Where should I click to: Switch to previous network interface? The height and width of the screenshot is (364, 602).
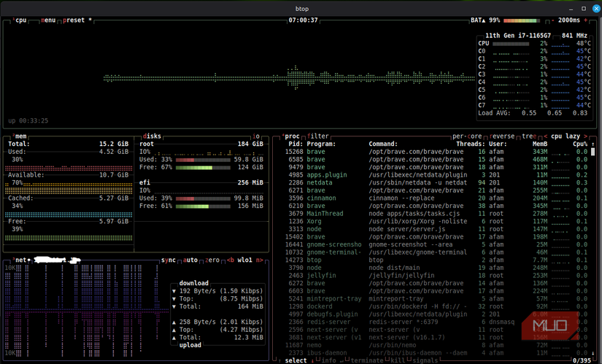click(231, 260)
